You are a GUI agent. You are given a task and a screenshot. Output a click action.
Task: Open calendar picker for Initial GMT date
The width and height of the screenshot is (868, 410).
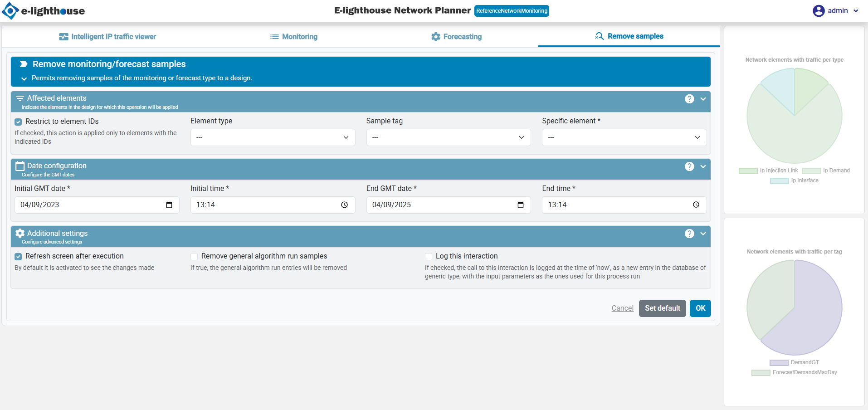[x=169, y=205]
